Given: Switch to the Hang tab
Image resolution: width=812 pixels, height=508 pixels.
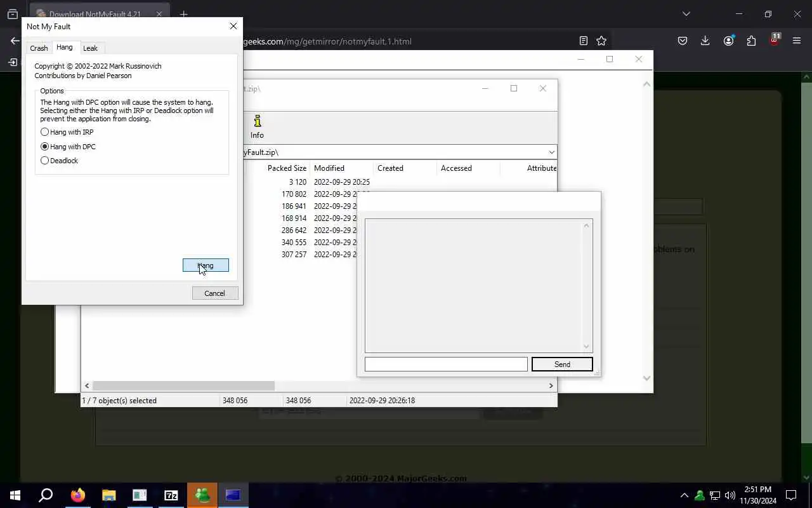Looking at the screenshot, I should 64,48.
